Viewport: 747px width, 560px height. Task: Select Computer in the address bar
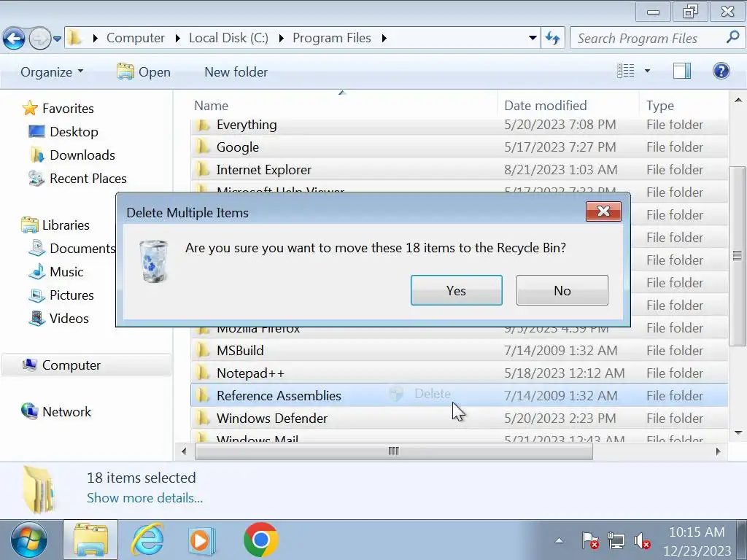[135, 38]
